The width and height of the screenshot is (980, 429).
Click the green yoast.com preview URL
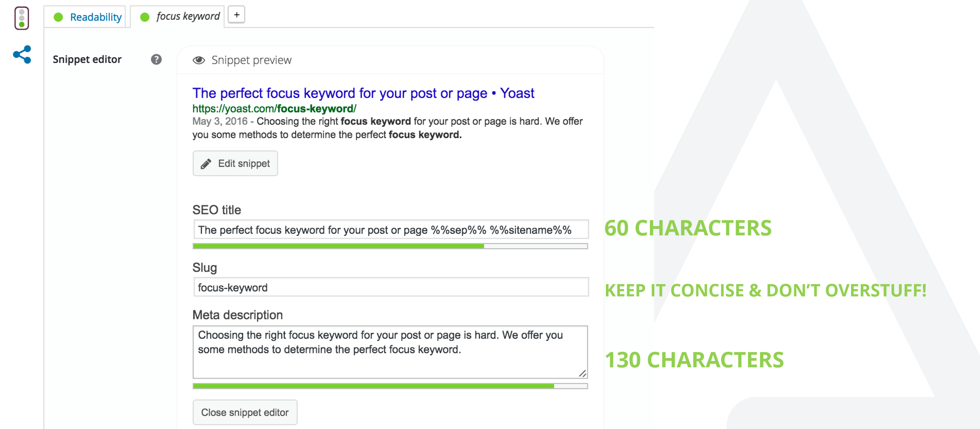(x=274, y=109)
